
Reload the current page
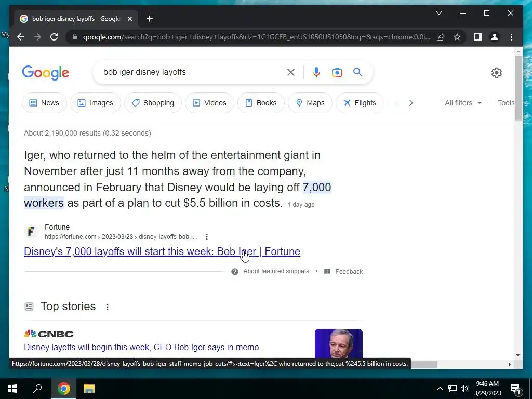(54, 37)
